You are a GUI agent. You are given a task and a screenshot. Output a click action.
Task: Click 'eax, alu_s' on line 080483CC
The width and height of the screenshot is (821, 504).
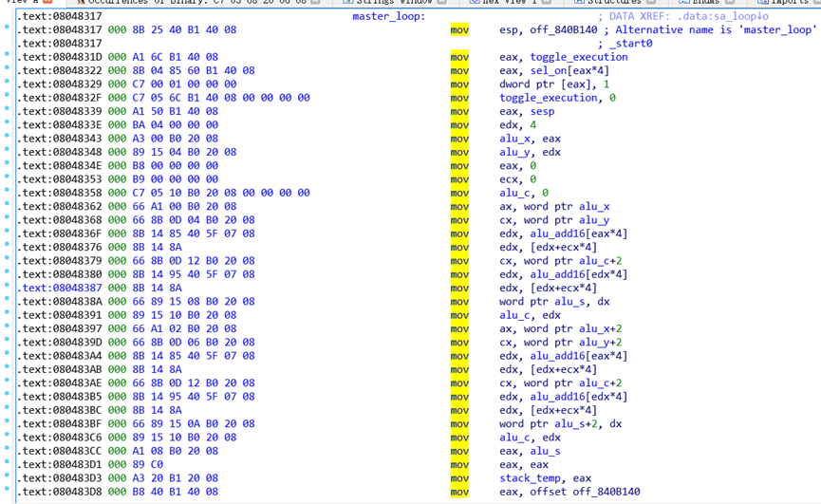coord(530,451)
